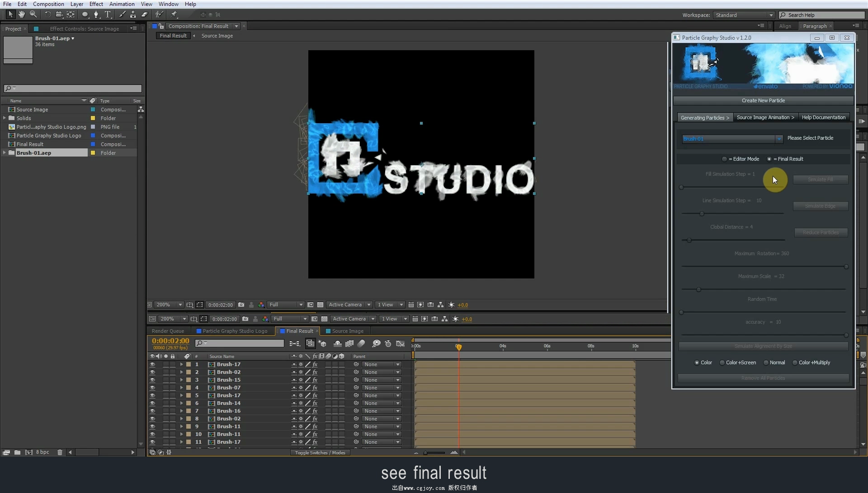Select the Hand tool in the toolbar

click(x=21, y=14)
